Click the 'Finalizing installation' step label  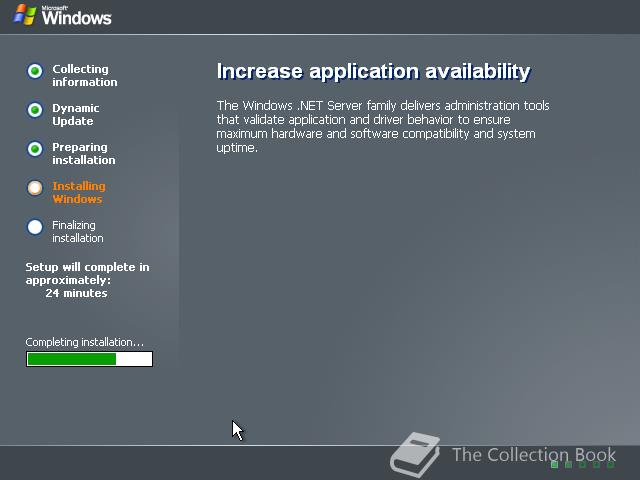(78, 231)
